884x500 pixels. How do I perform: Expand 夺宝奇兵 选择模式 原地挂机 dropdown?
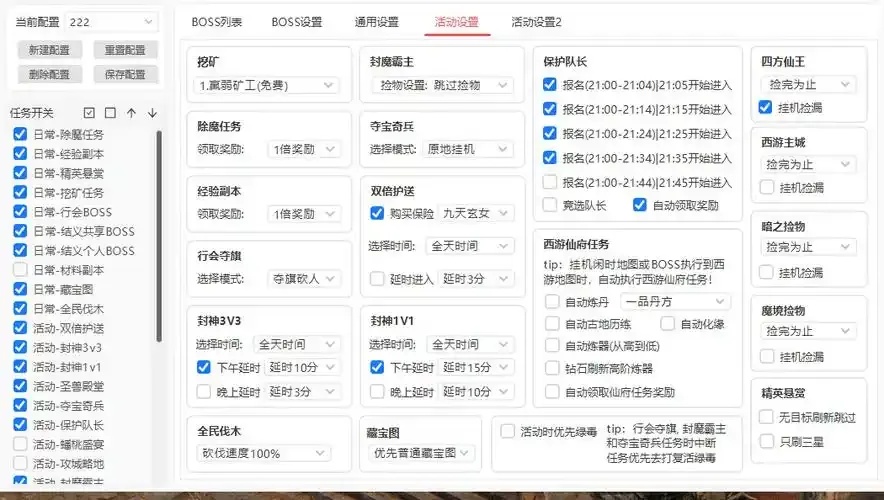pyautogui.click(x=468, y=149)
